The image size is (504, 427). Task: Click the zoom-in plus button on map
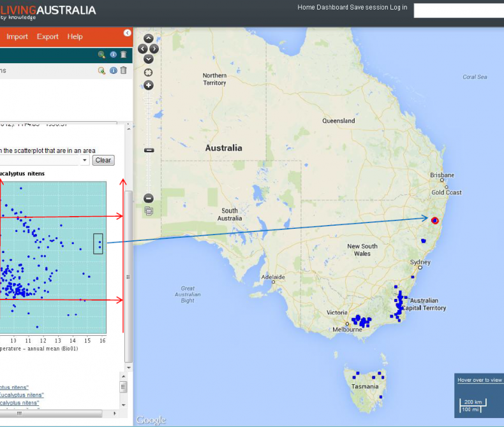coord(149,85)
